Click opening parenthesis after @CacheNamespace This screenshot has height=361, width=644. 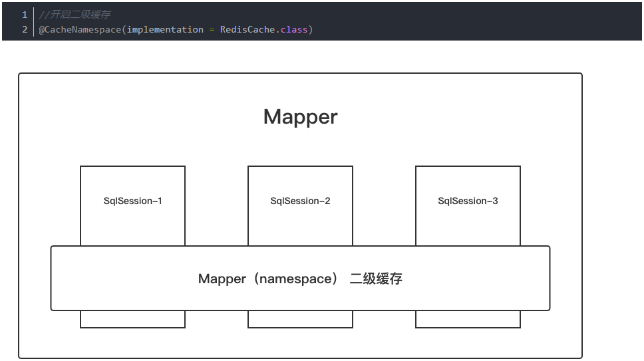[124, 30]
